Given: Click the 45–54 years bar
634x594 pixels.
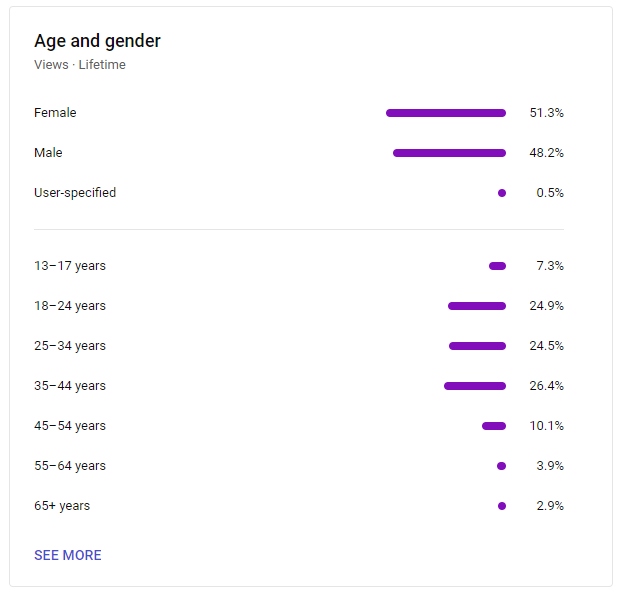Looking at the screenshot, I should coord(494,426).
